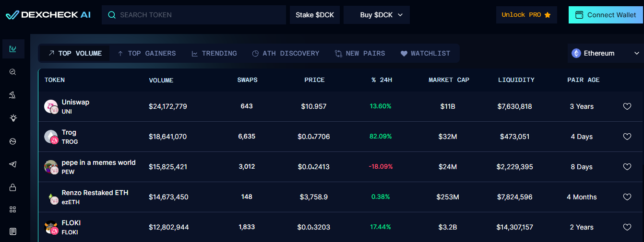Click the PEW -18.09% change value
Viewport: 644px width, 242px height.
click(x=381, y=167)
